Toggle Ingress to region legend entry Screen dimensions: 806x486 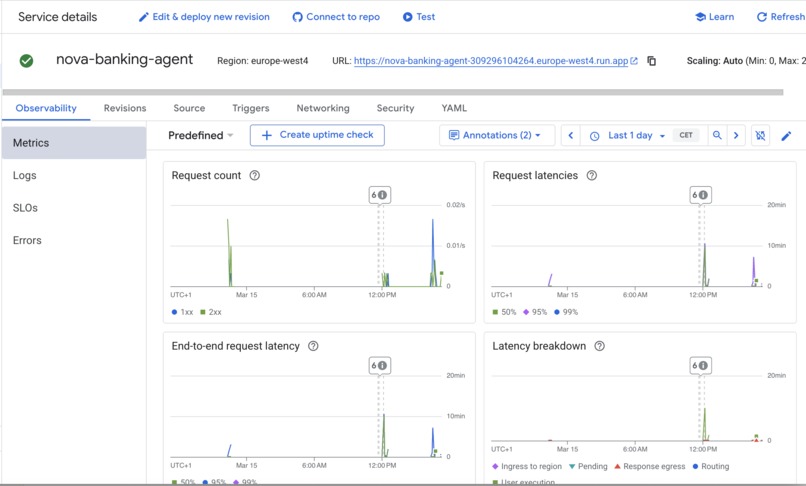527,466
